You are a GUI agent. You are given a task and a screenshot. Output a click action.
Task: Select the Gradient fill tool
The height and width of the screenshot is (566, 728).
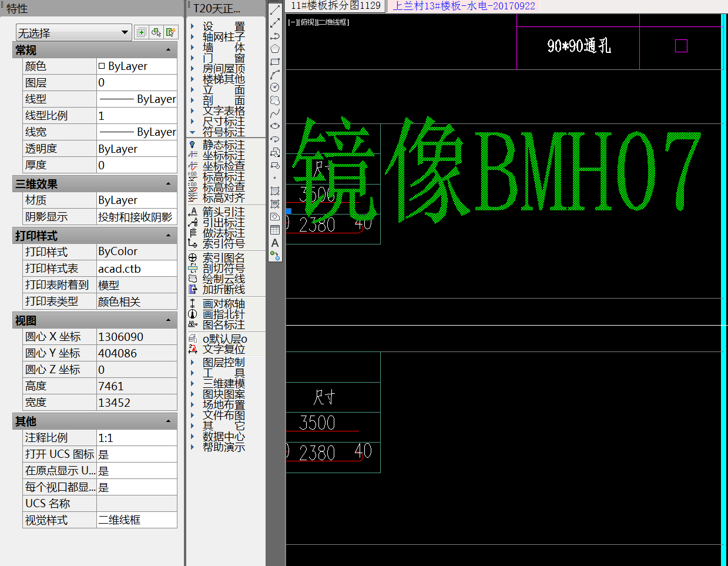(275, 204)
